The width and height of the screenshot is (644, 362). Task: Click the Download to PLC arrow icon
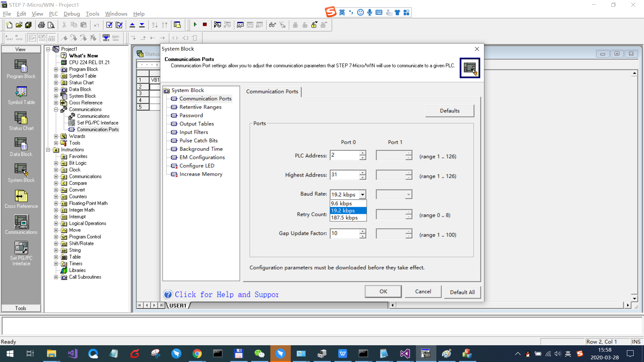(x=142, y=25)
